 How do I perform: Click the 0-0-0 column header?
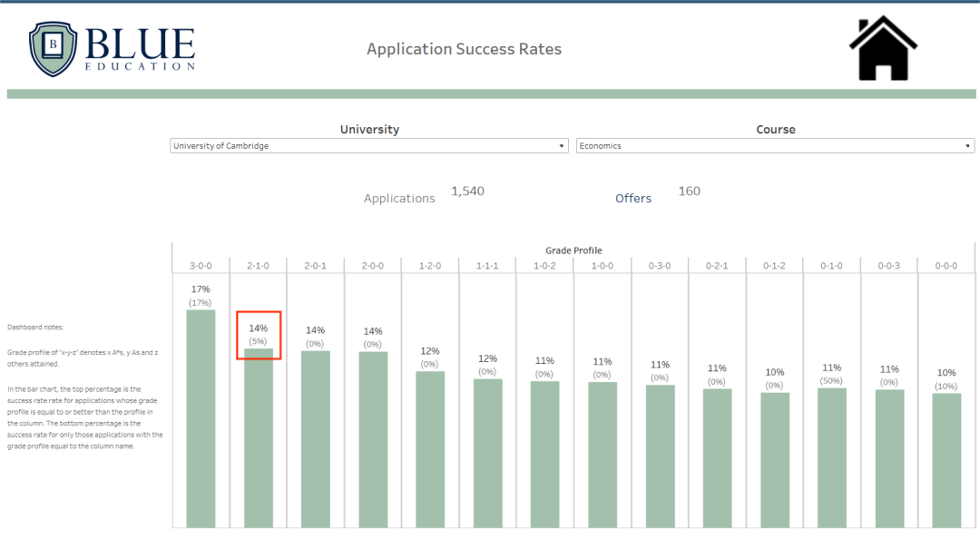(946, 266)
